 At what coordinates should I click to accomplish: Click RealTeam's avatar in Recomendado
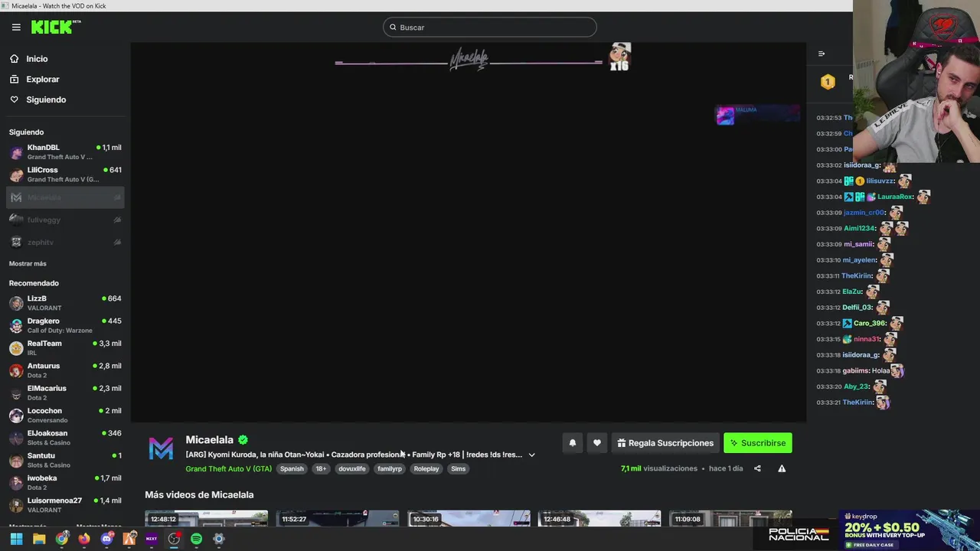pyautogui.click(x=16, y=348)
